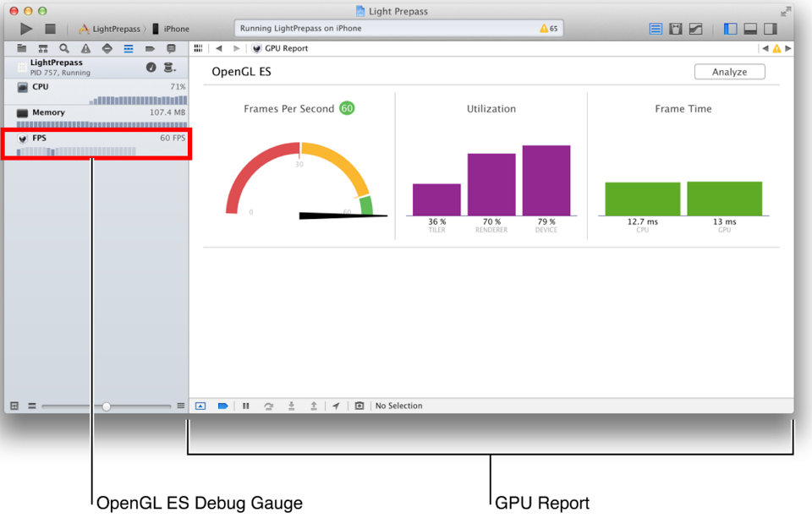Click the Device utilization bar
Screen dimensions: 812x518
click(546, 181)
